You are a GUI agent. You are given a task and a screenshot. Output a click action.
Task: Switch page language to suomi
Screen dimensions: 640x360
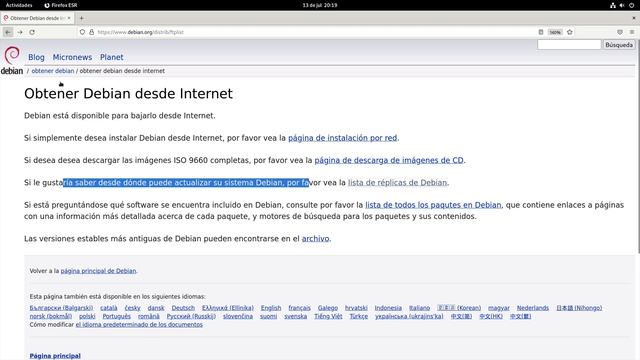[268, 316]
